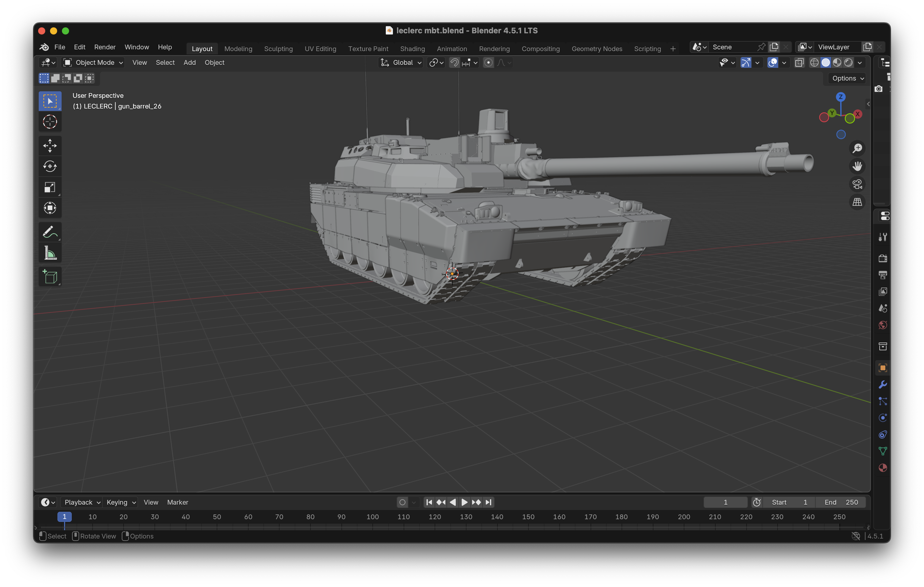This screenshot has width=924, height=587.
Task: Select the Measure tool
Action: [50, 253]
